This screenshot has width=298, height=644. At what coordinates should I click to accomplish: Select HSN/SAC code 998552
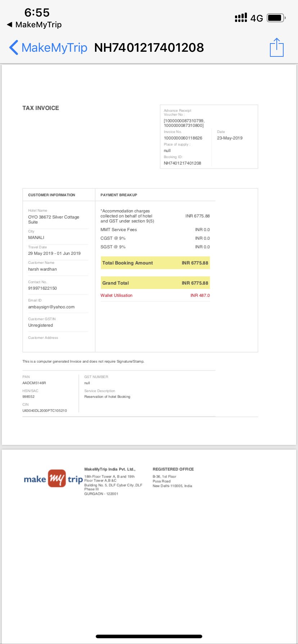click(x=28, y=397)
